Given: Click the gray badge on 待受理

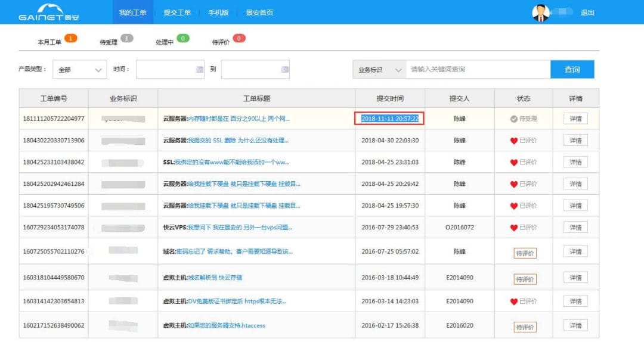Looking at the screenshot, I should [x=126, y=39].
